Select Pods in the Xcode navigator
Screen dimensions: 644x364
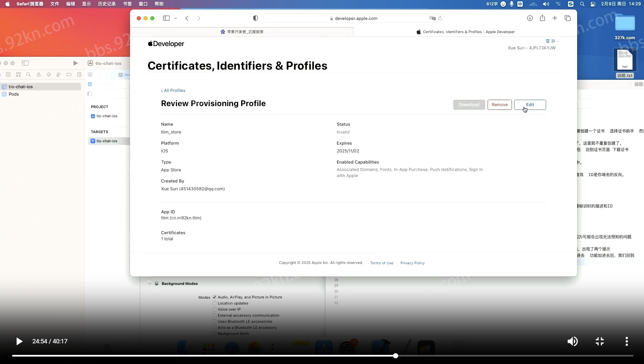point(41,94)
